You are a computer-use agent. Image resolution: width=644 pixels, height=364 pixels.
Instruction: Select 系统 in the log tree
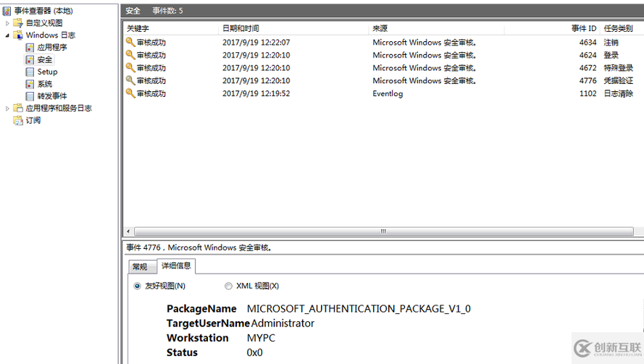pos(45,84)
